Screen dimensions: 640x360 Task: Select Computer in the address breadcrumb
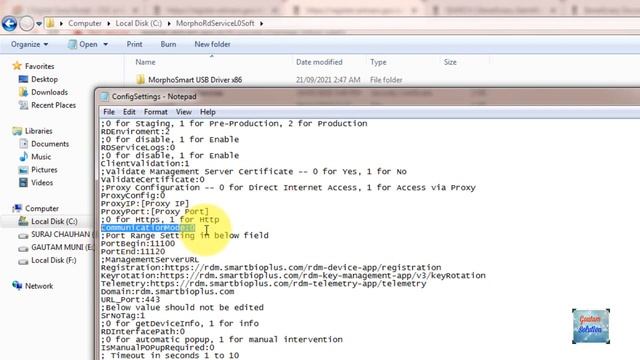85,23
